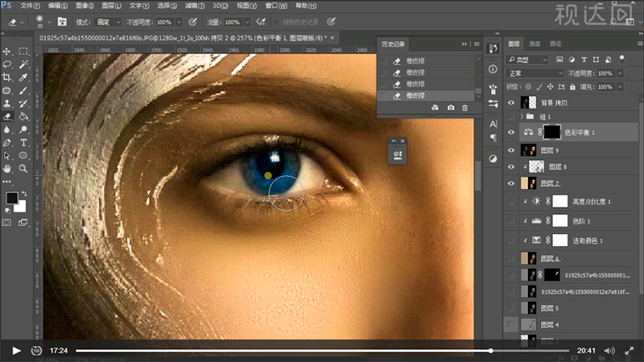
Task: Select the Crop tool
Action: click(x=7, y=77)
